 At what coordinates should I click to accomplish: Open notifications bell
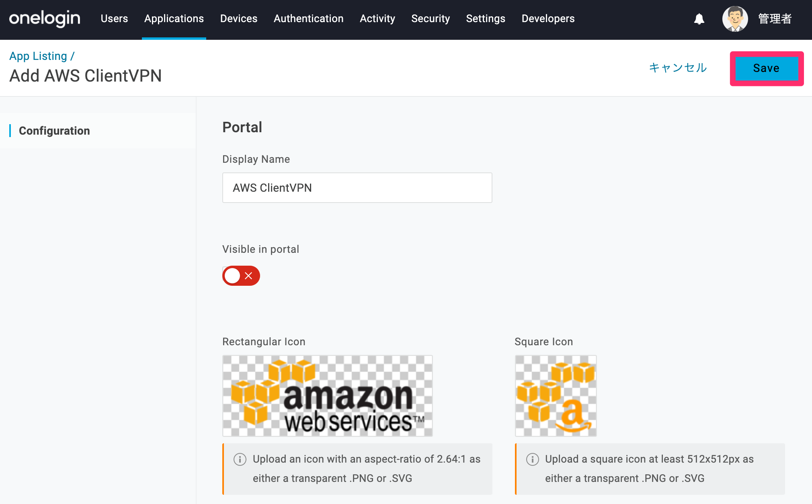(699, 19)
